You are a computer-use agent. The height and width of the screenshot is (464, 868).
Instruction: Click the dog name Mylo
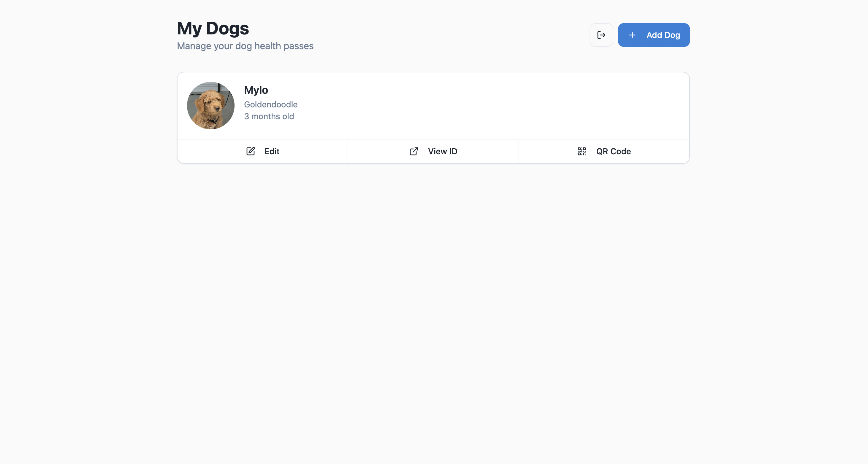pos(256,90)
